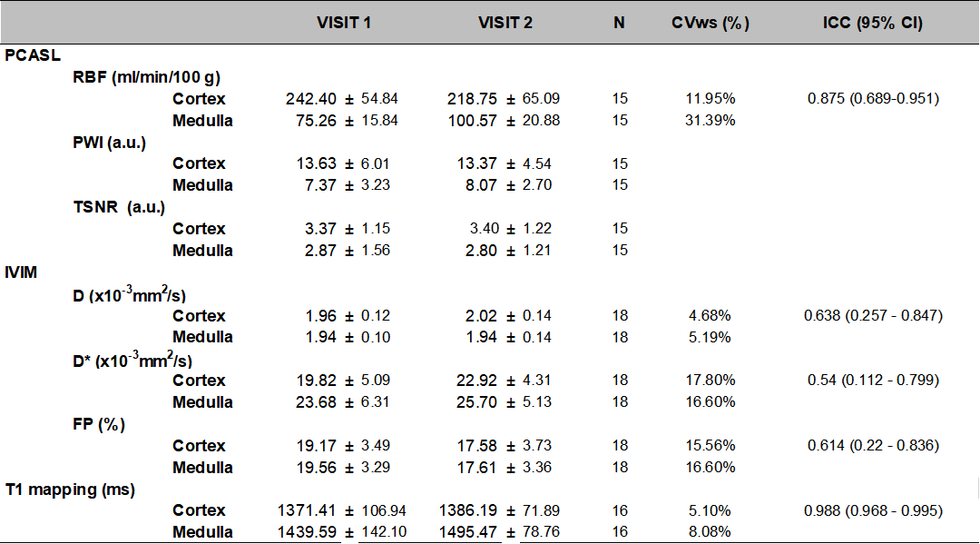Viewport: 980px width, 544px height.
Task: Click the IVIM section label
Action: point(21,272)
